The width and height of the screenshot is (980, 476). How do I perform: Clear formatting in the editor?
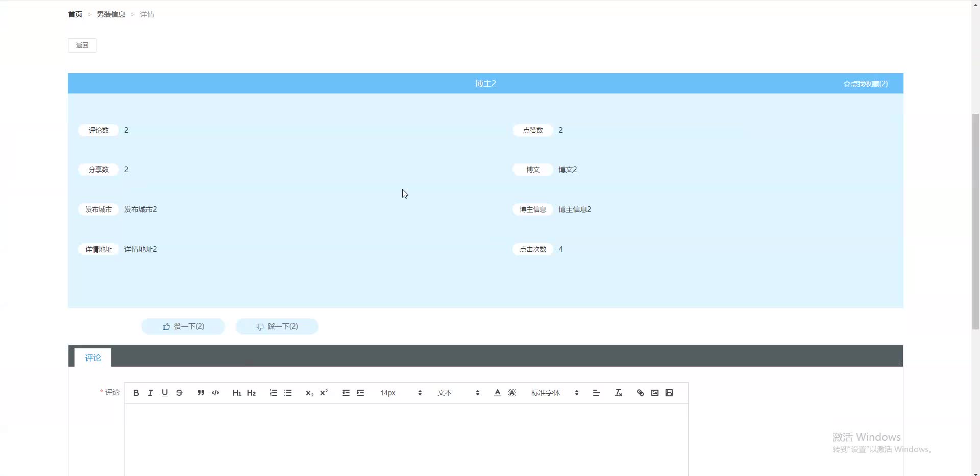pos(619,392)
